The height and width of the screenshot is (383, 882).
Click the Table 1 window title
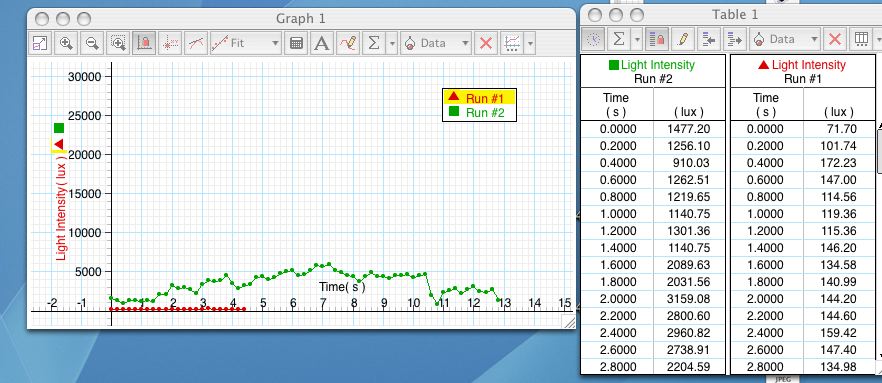(735, 15)
